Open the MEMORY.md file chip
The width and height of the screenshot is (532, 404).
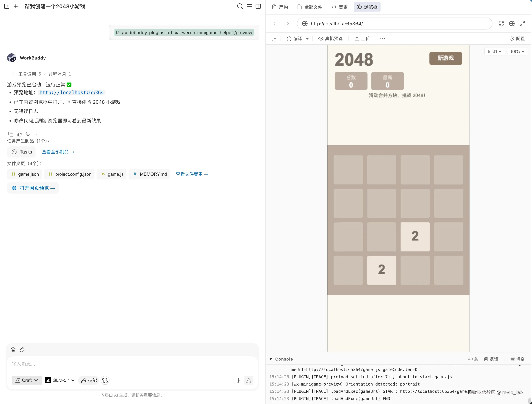pyautogui.click(x=149, y=174)
